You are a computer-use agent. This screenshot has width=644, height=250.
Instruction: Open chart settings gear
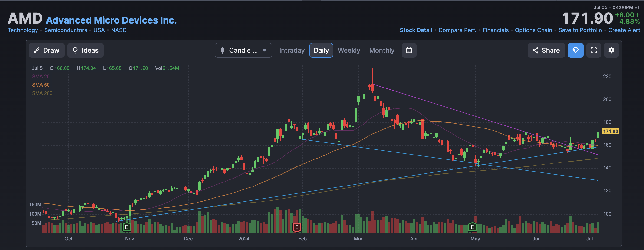611,50
